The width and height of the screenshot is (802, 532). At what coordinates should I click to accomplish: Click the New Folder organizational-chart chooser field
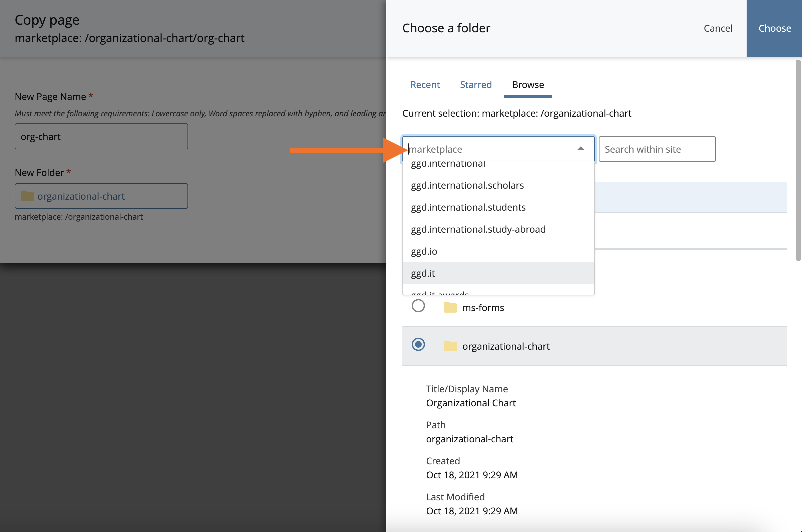101,196
